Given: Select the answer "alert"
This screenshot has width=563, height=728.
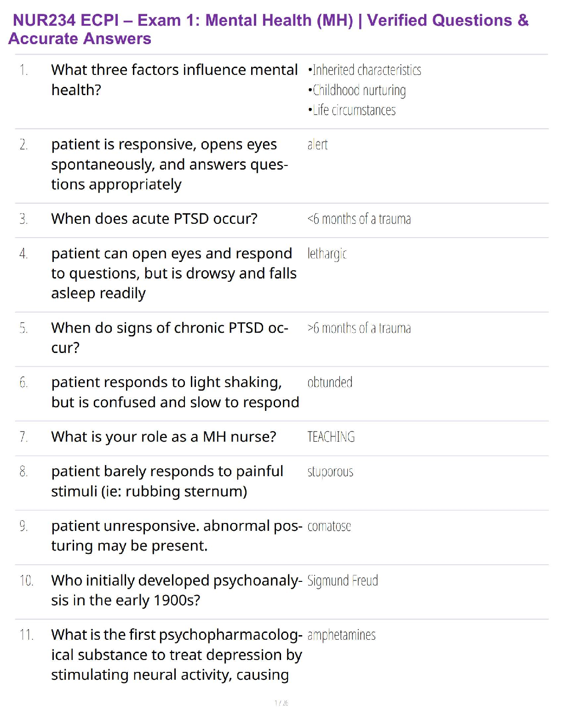Looking at the screenshot, I should pyautogui.click(x=317, y=145).
